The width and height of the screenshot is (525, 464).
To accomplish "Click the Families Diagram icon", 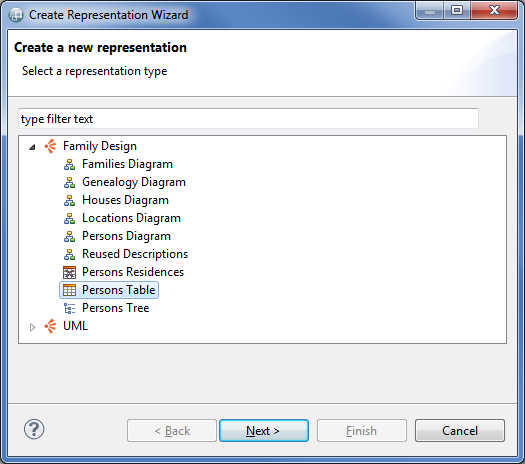I will pos(69,164).
